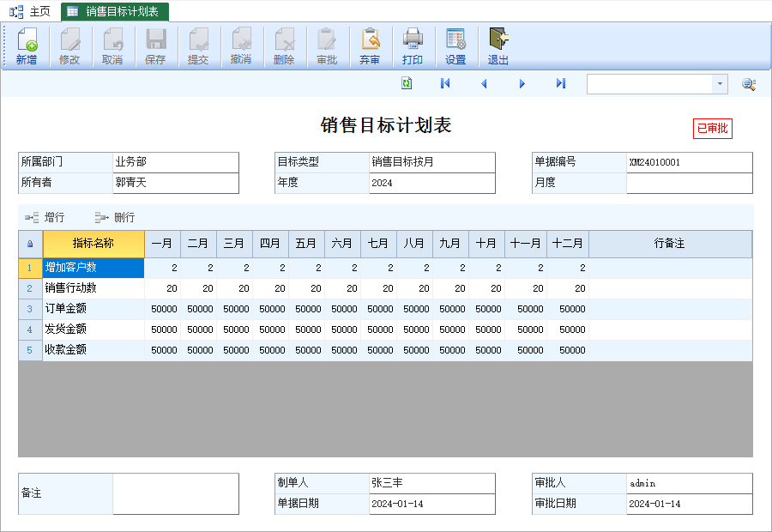The image size is (772, 532).
Task: Click 一月 value of 销售行动数 row
Action: point(162,288)
